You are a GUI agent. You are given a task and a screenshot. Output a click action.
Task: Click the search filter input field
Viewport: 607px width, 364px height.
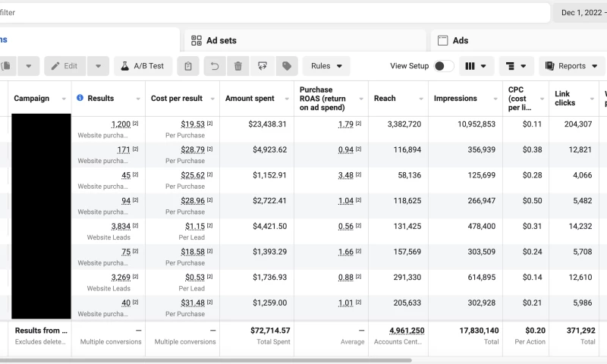point(273,13)
